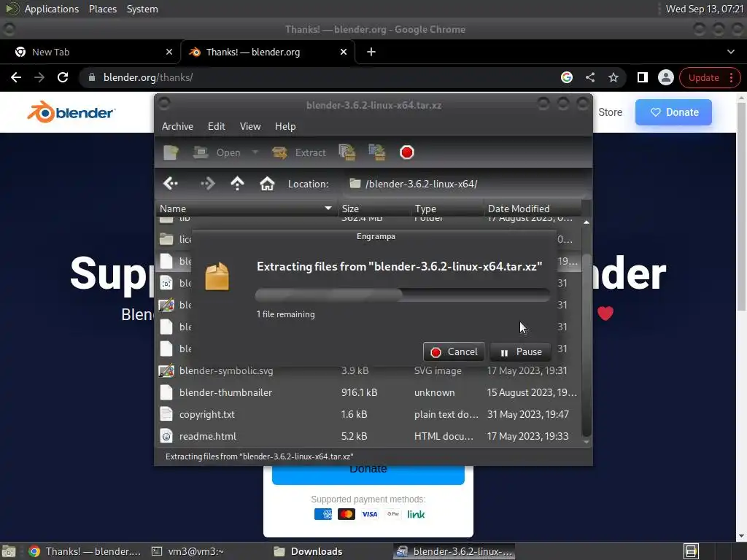
Task: Bookmark this page with star icon
Action: (x=613, y=77)
